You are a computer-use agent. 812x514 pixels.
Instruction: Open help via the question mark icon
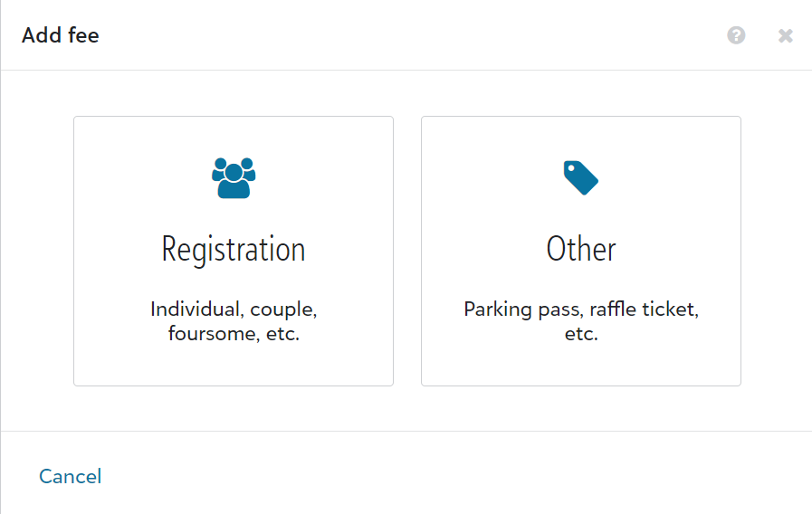point(736,35)
